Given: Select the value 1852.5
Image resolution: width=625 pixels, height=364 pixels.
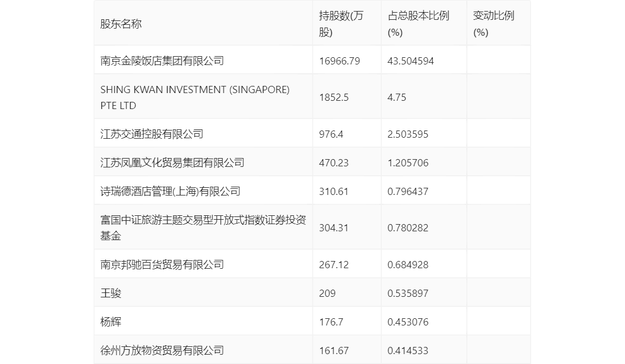Looking at the screenshot, I should pyautogui.click(x=333, y=97).
